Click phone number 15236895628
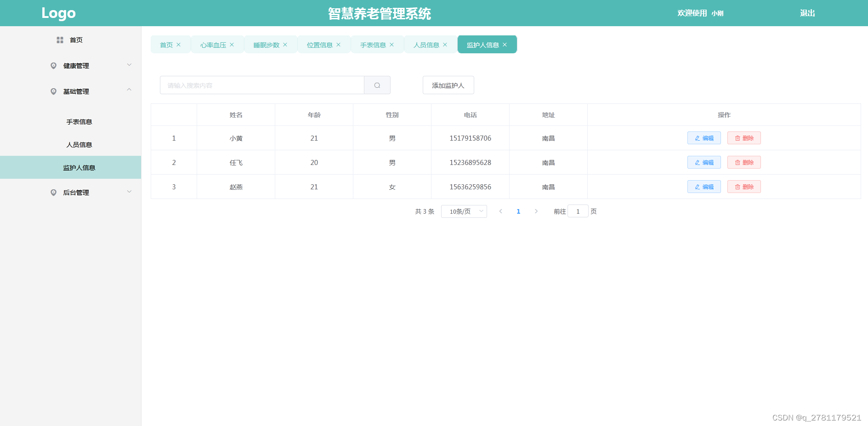This screenshot has width=868, height=426. 470,163
